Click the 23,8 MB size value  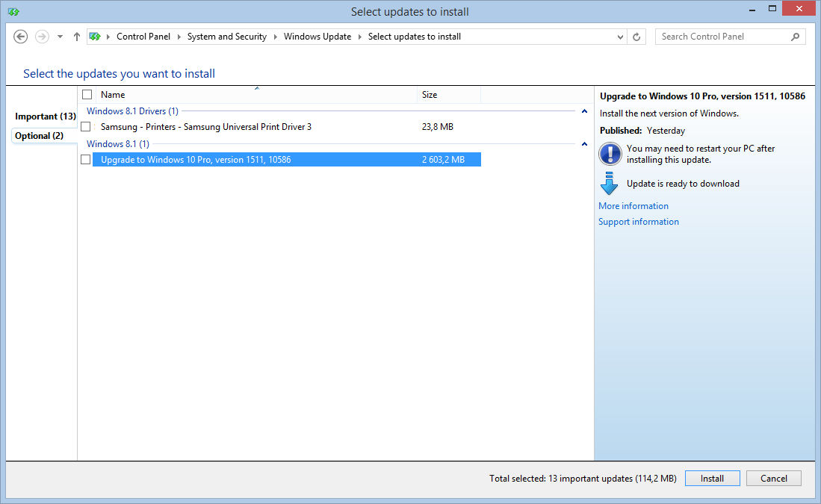438,127
